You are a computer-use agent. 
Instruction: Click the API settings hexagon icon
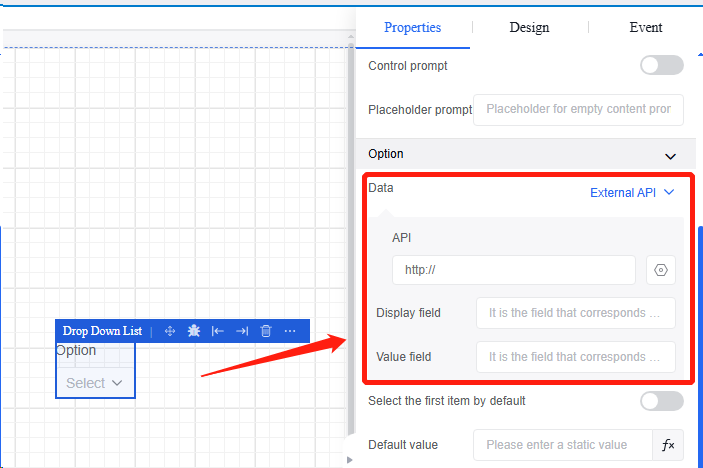click(x=661, y=270)
